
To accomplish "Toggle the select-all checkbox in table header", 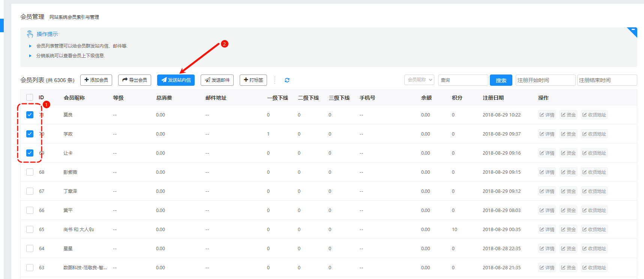I will (x=30, y=98).
